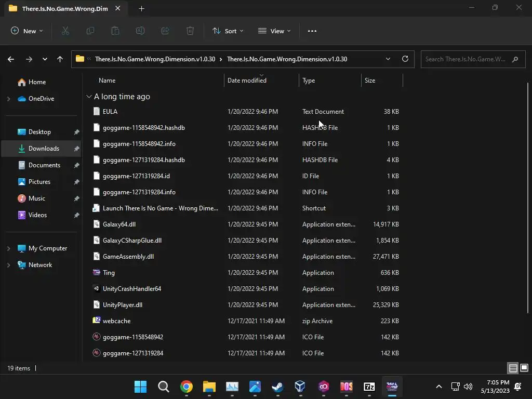The height and width of the screenshot is (399, 532).
Task: Expand address bar history dropdown
Action: coord(388,59)
